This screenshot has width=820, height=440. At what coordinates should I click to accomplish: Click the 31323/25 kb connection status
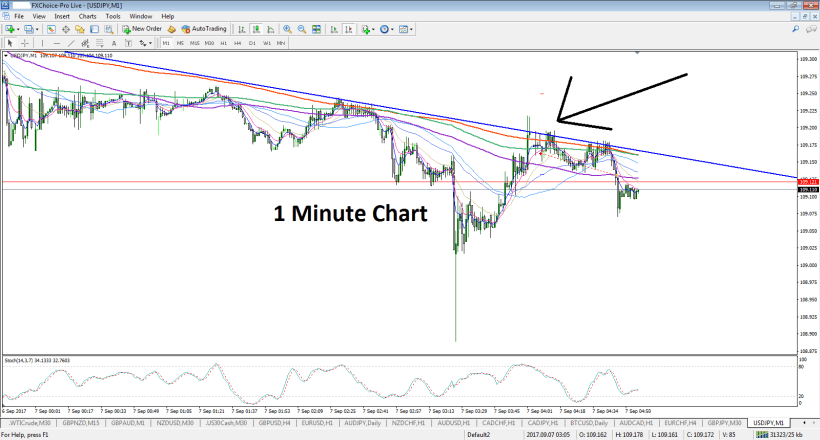780,435
